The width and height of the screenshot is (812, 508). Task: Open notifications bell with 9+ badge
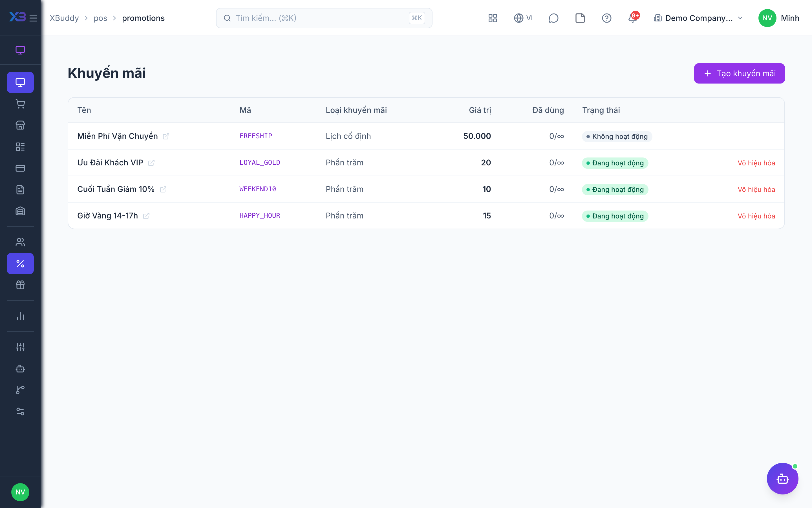click(x=633, y=18)
